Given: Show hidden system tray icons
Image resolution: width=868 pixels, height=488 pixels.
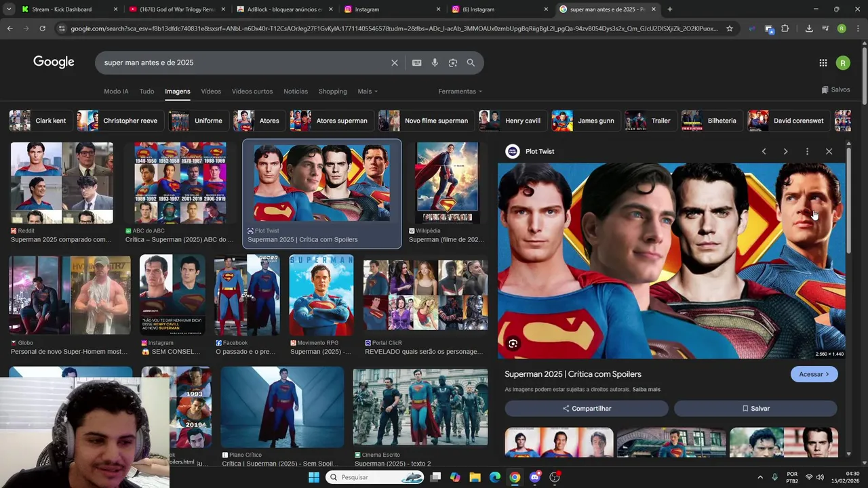Looking at the screenshot, I should coord(759,477).
